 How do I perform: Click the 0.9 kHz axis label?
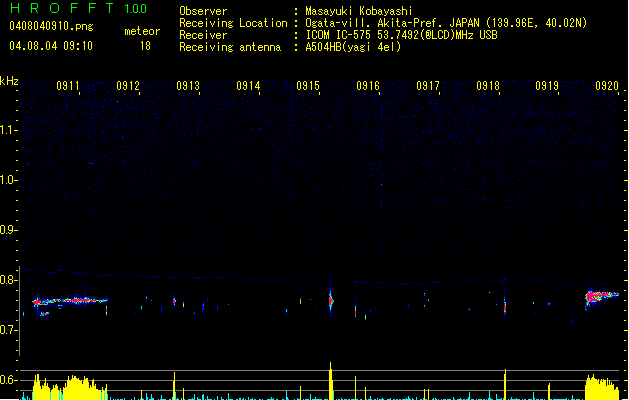click(x=8, y=230)
